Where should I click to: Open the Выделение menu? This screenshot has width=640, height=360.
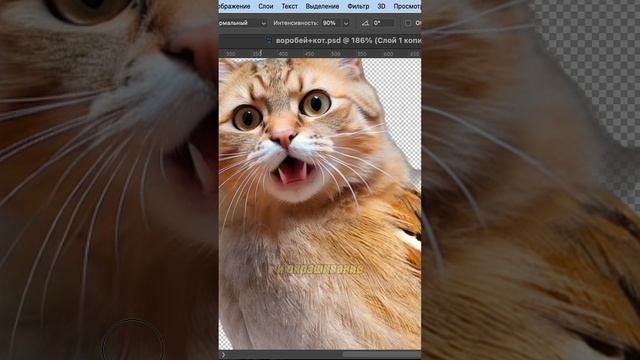pos(322,7)
